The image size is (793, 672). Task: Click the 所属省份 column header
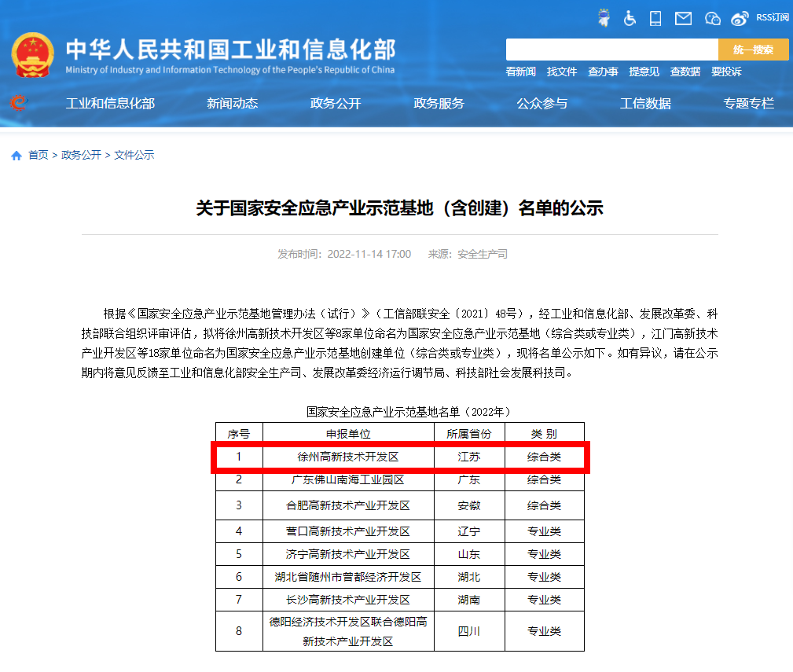point(469,434)
